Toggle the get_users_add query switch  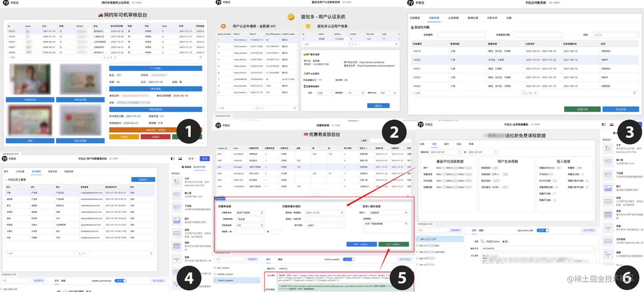[x=543, y=230]
